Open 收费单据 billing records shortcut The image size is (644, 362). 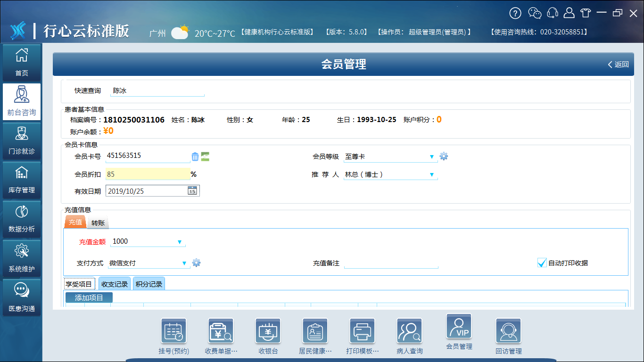[221, 336]
